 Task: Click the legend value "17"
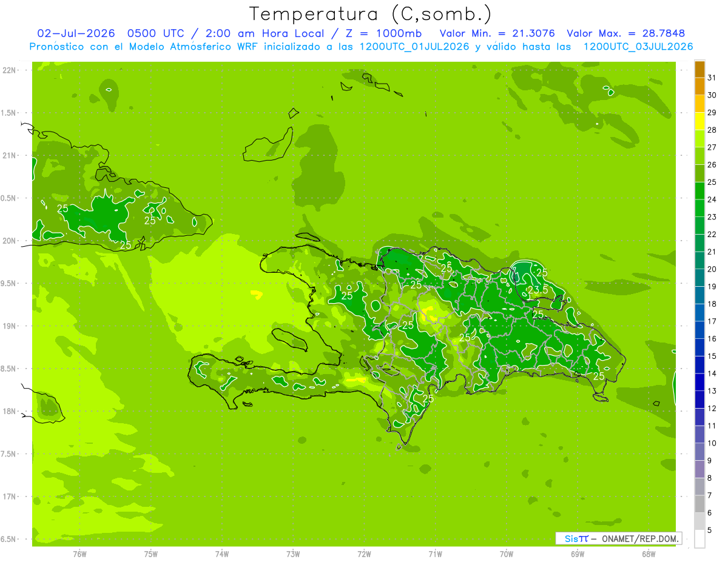pyautogui.click(x=712, y=321)
